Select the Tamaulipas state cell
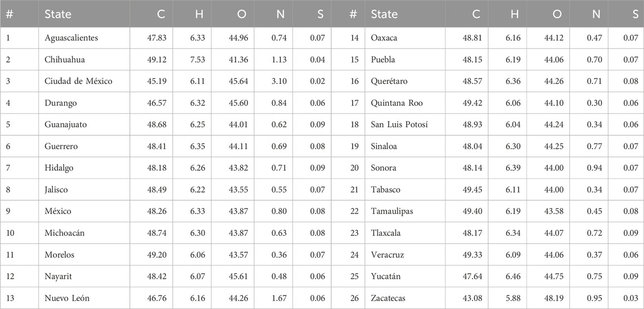The width and height of the screenshot is (644, 309). click(x=393, y=211)
